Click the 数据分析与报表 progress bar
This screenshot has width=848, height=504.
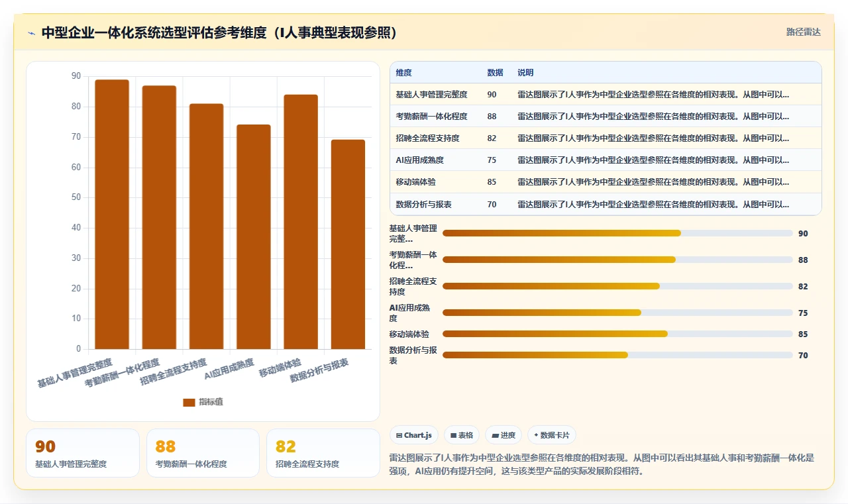tap(617, 355)
